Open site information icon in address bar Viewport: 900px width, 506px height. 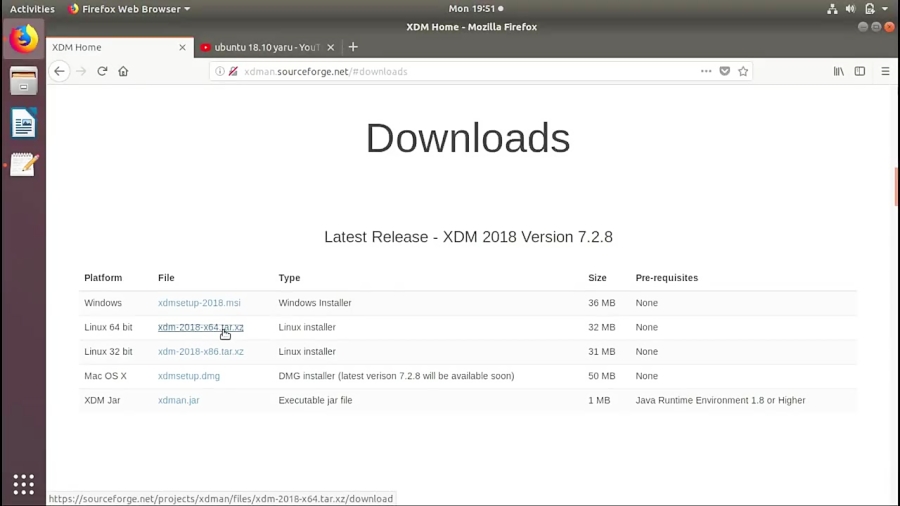(x=220, y=71)
